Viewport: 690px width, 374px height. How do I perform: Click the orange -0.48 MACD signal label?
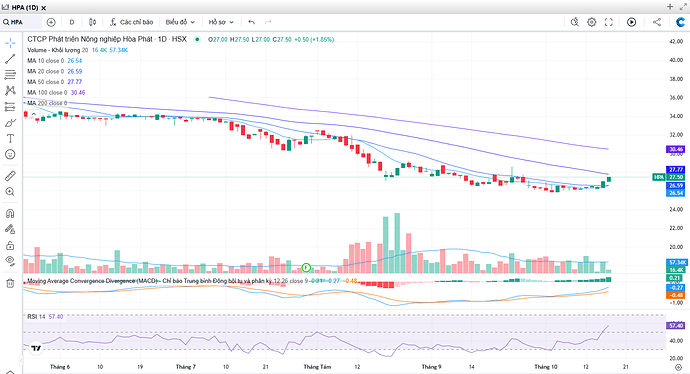pos(676,295)
